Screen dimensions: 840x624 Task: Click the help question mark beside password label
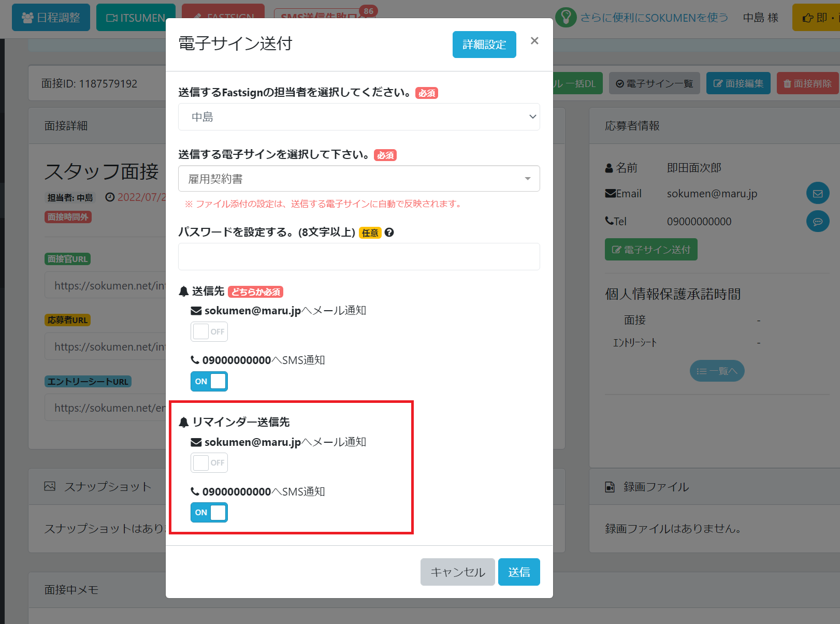tap(389, 233)
